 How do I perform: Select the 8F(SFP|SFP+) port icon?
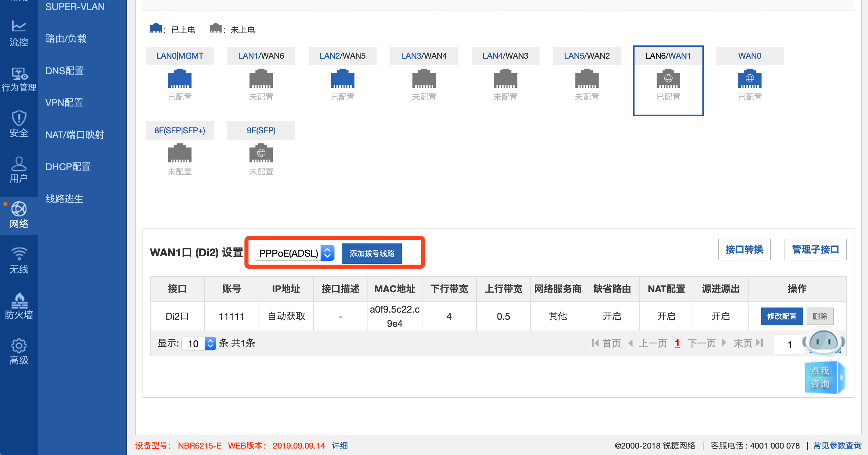180,153
